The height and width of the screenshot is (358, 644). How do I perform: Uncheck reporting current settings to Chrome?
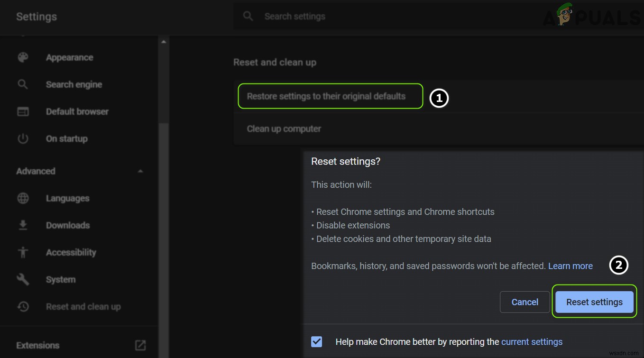click(x=316, y=341)
